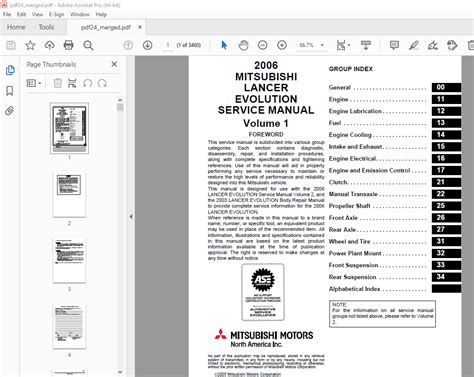Select the Hand pan tool

(243, 45)
